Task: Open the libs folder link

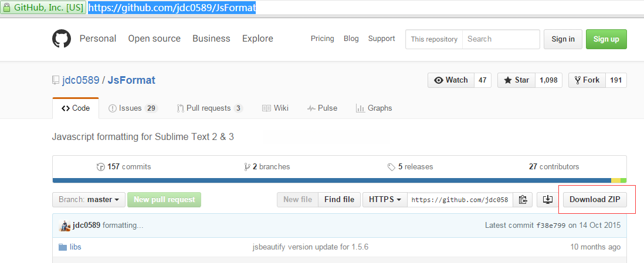Action: point(76,247)
